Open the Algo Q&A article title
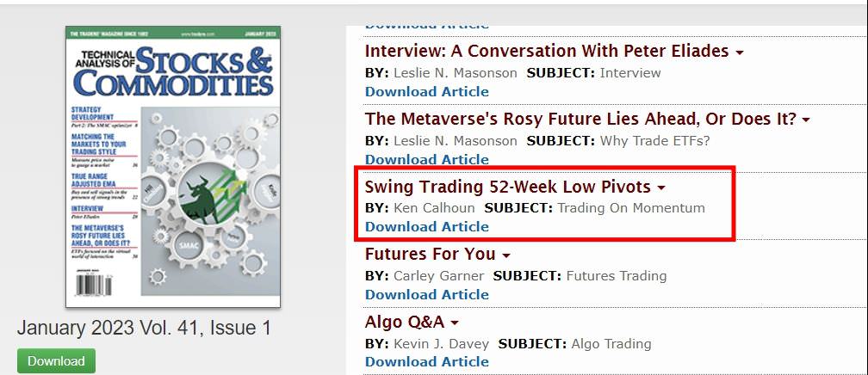868x375 pixels. pyautogui.click(x=405, y=322)
